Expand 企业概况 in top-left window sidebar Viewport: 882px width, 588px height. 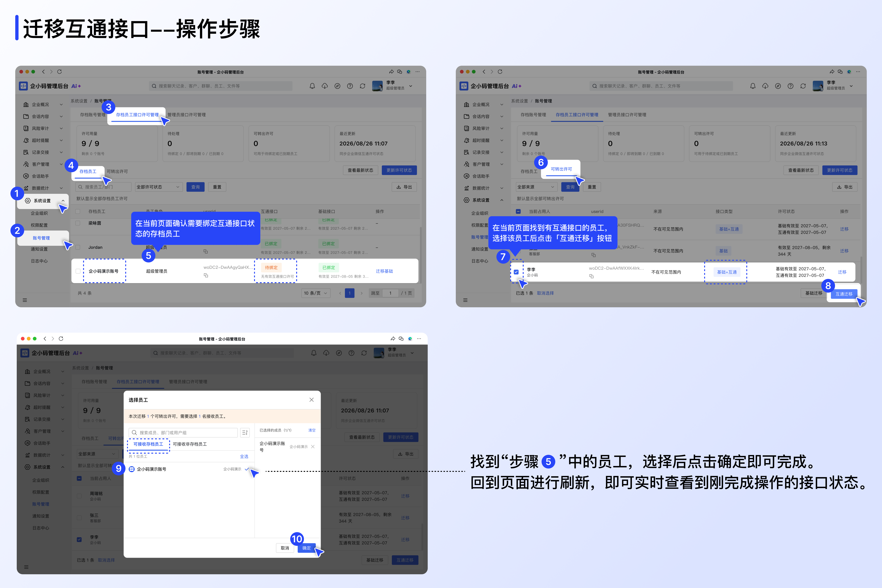[x=43, y=105]
